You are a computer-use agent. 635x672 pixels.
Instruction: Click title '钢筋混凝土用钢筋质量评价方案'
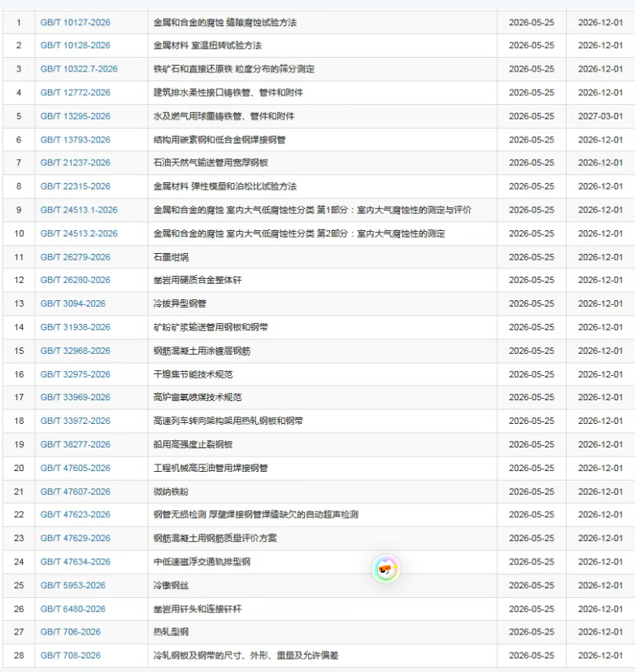click(x=215, y=538)
